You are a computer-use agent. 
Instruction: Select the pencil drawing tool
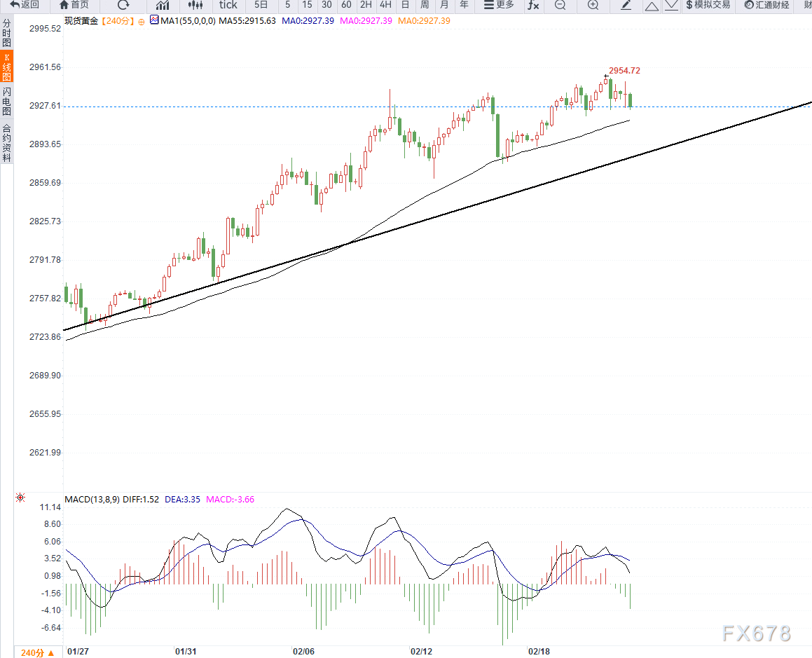click(x=626, y=5)
